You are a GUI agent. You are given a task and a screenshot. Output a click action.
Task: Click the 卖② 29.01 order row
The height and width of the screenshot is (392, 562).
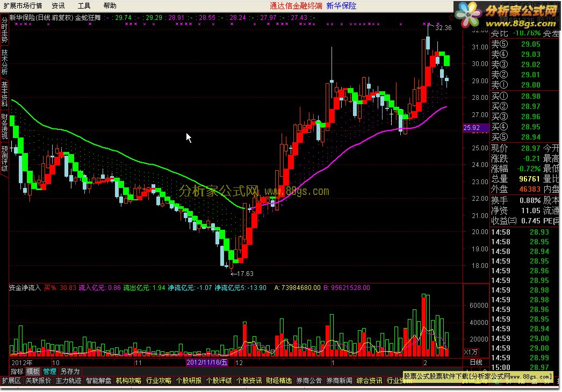[x=516, y=75]
